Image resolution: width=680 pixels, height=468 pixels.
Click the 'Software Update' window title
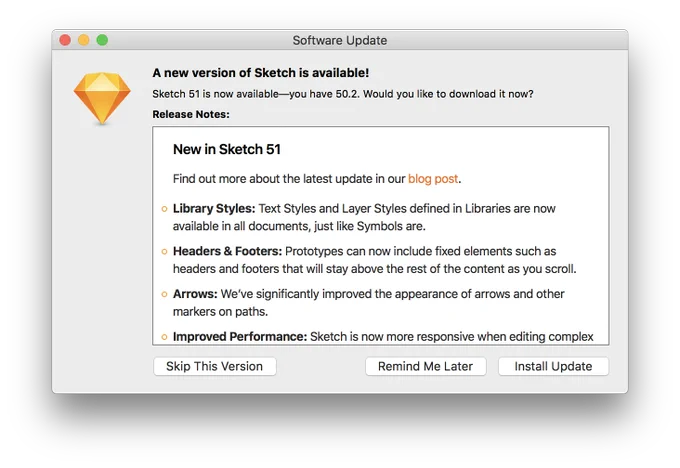coord(340,40)
